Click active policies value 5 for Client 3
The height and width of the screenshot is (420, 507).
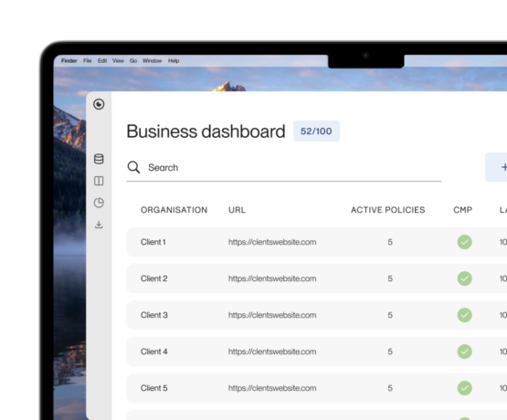[x=390, y=315]
